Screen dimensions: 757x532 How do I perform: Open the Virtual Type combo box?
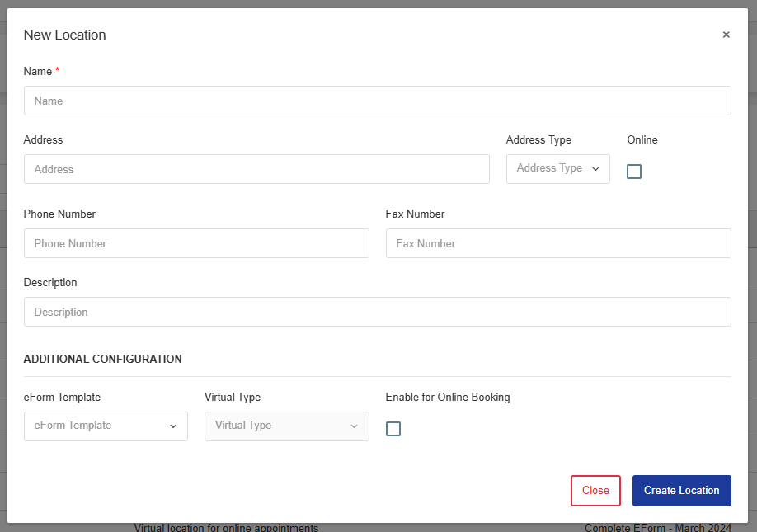click(287, 426)
